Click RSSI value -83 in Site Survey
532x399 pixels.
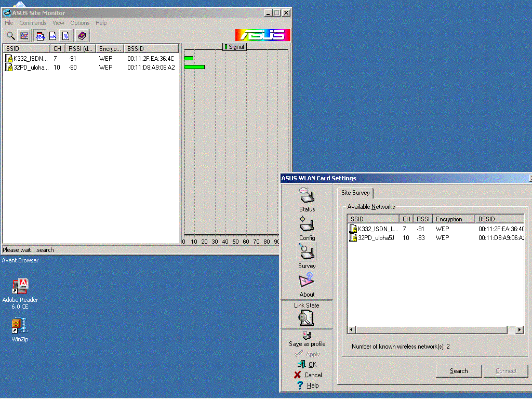421,237
